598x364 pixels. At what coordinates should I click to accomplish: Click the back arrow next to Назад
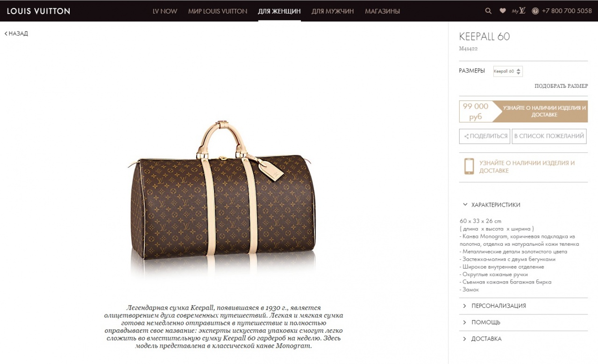(x=6, y=34)
